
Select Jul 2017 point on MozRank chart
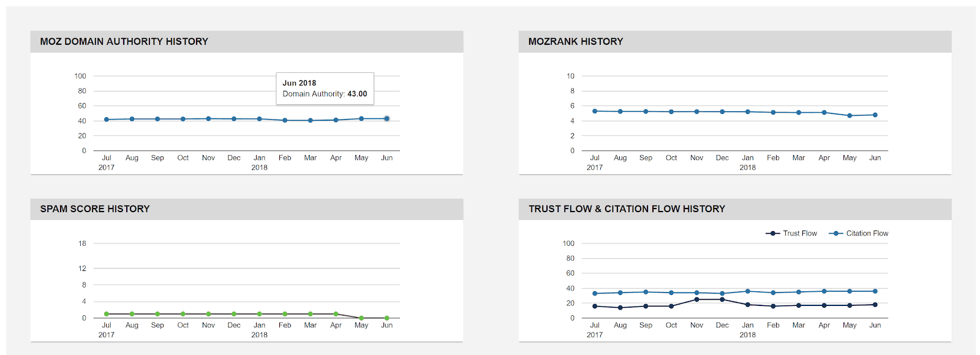(x=595, y=111)
